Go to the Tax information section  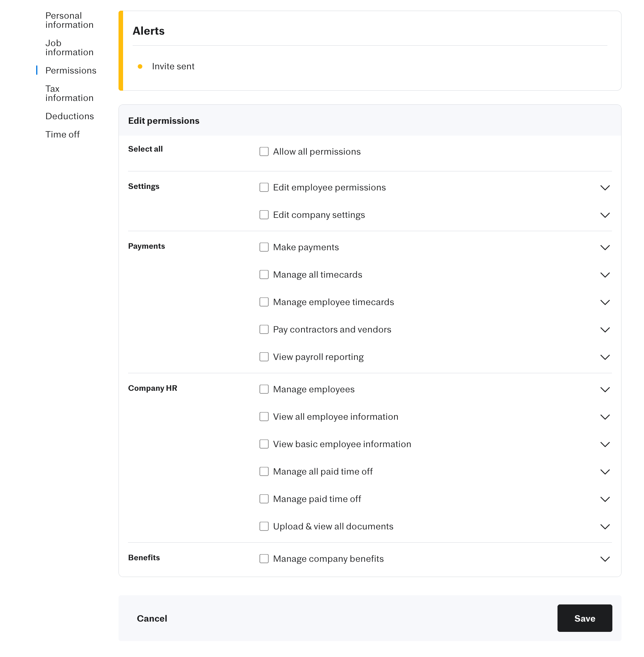click(69, 93)
